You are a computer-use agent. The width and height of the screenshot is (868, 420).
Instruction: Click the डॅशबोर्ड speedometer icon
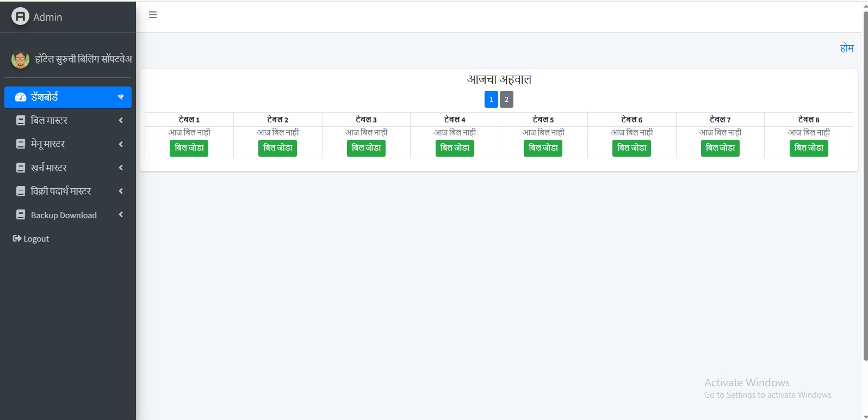[x=21, y=97]
